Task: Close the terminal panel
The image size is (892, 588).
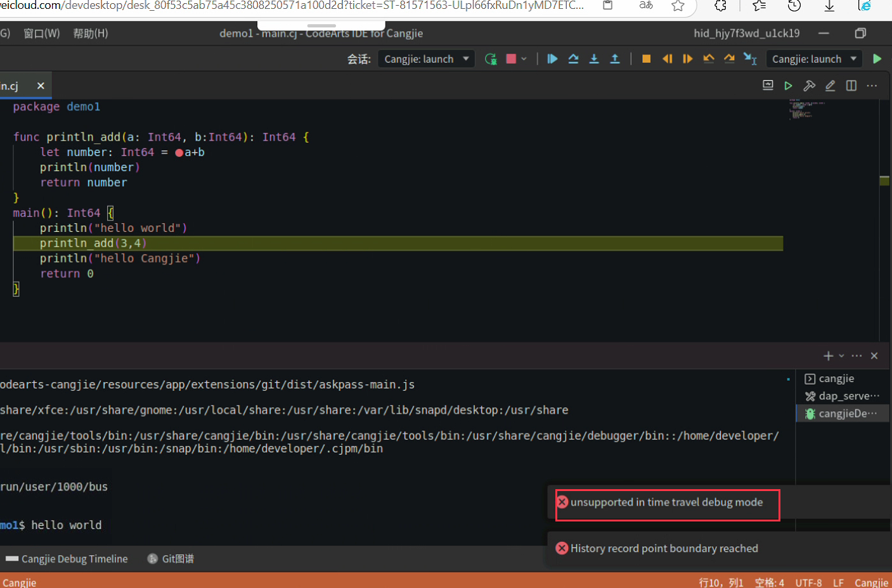Action: (874, 356)
